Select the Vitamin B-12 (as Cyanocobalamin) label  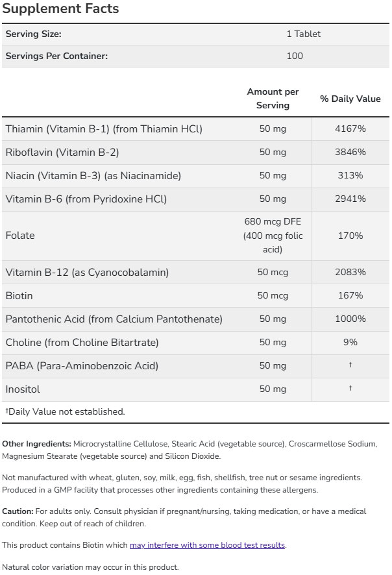pyautogui.click(x=87, y=273)
